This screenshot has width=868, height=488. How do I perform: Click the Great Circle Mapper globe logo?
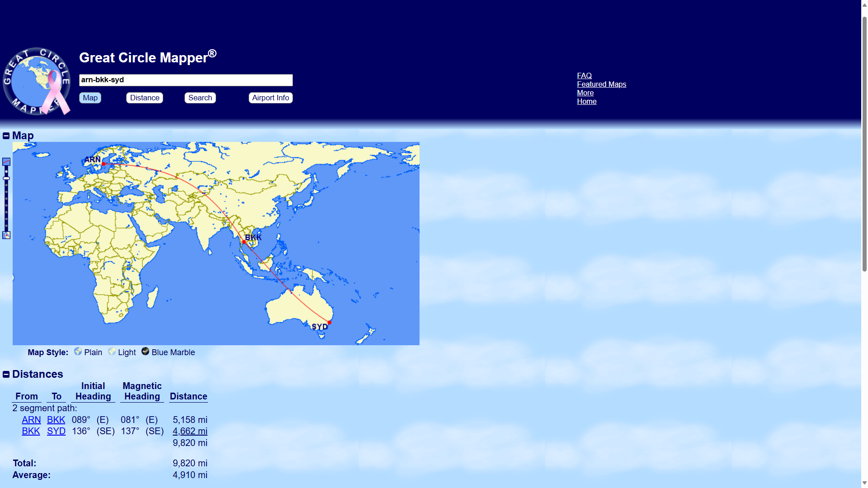click(x=37, y=81)
